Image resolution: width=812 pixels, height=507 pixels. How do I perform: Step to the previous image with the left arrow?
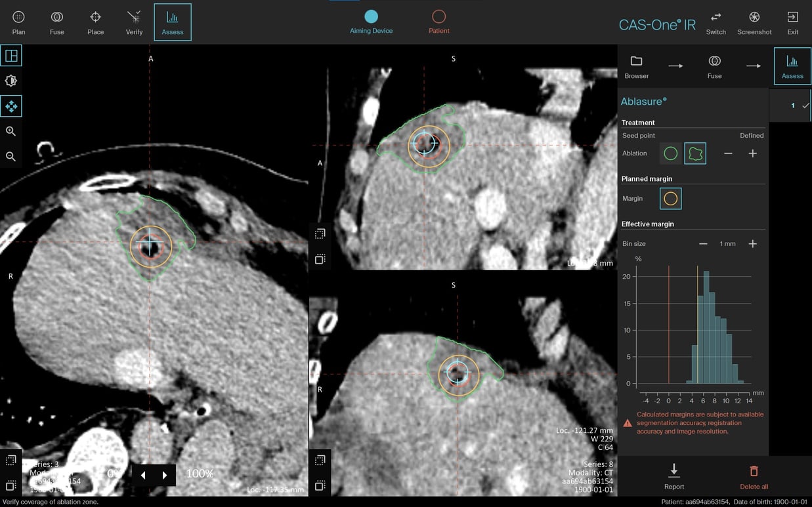pos(143,475)
